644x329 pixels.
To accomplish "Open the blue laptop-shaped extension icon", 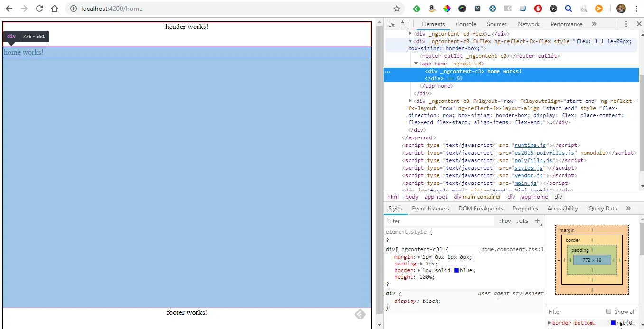I will [523, 9].
